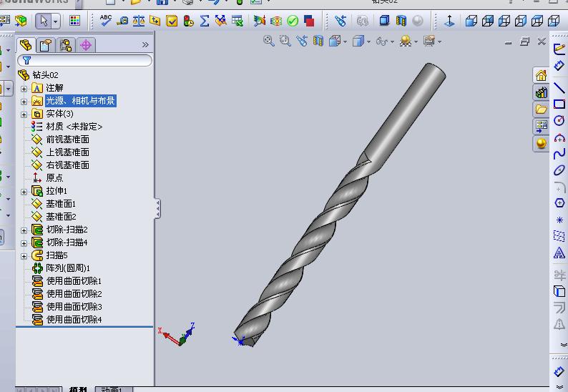This screenshot has width=568, height=392.
Task: Open SolidWorks Resources home tab
Action: [541, 75]
